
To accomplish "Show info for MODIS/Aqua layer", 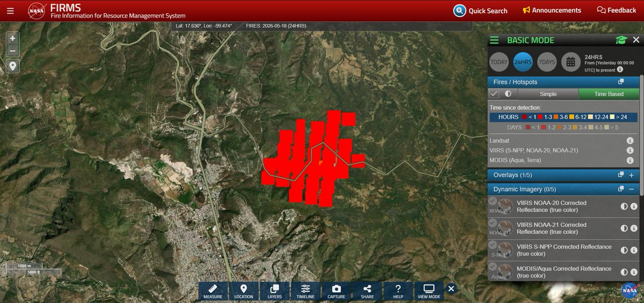I will coord(633,272).
